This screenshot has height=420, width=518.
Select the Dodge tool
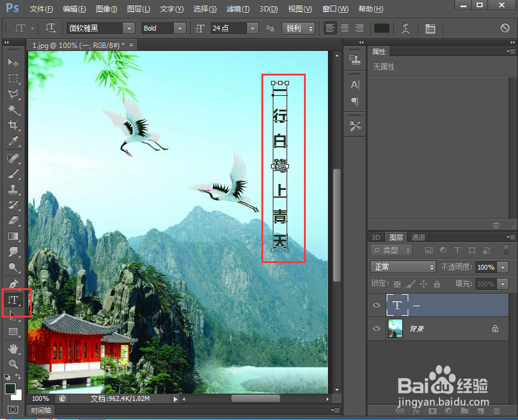pos(13,267)
